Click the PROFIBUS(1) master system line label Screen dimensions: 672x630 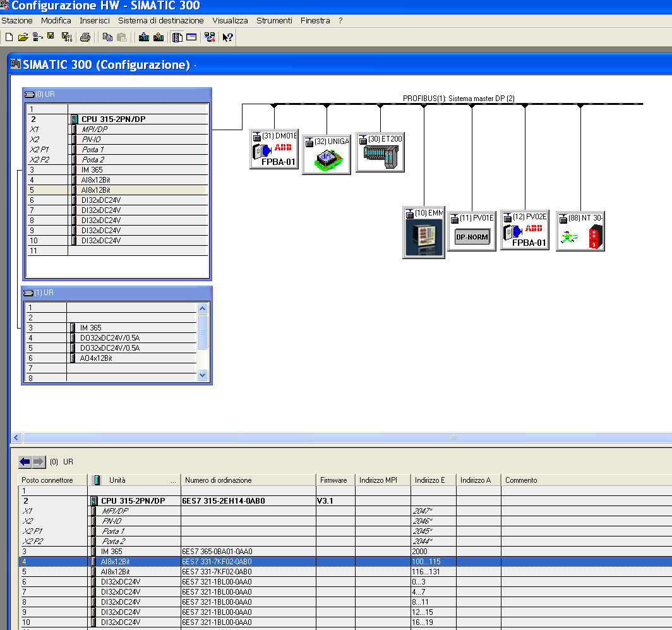[x=459, y=99]
